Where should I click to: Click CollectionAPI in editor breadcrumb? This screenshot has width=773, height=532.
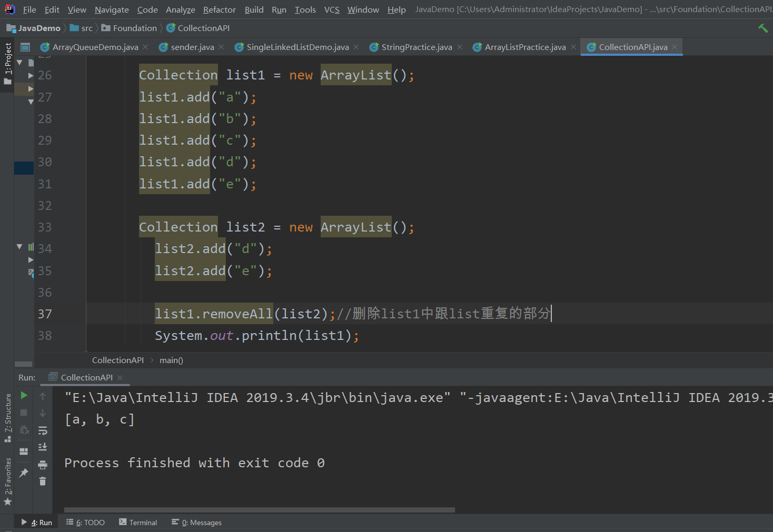tap(118, 360)
